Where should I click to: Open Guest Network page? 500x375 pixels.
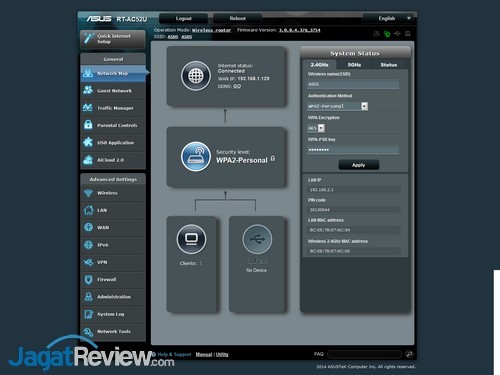click(x=113, y=91)
